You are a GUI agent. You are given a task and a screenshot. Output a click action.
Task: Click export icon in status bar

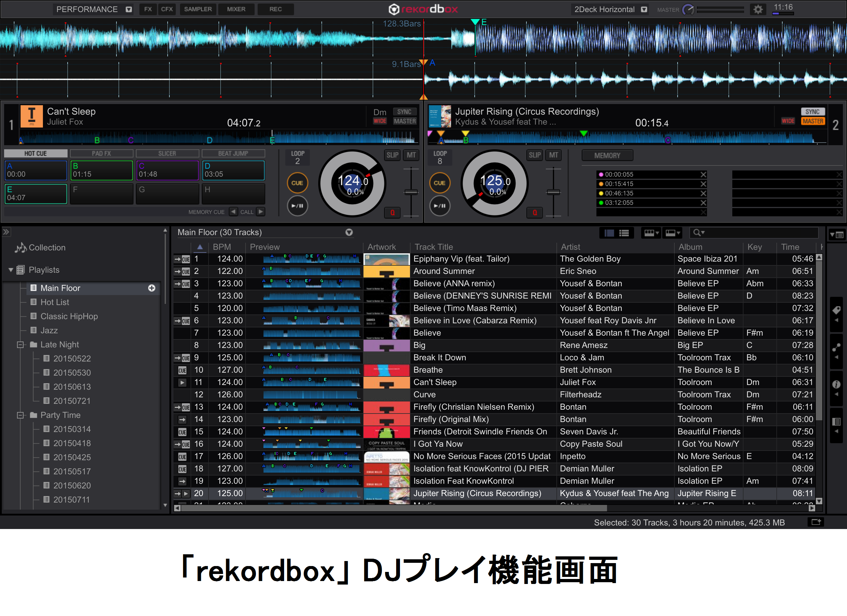(x=816, y=522)
